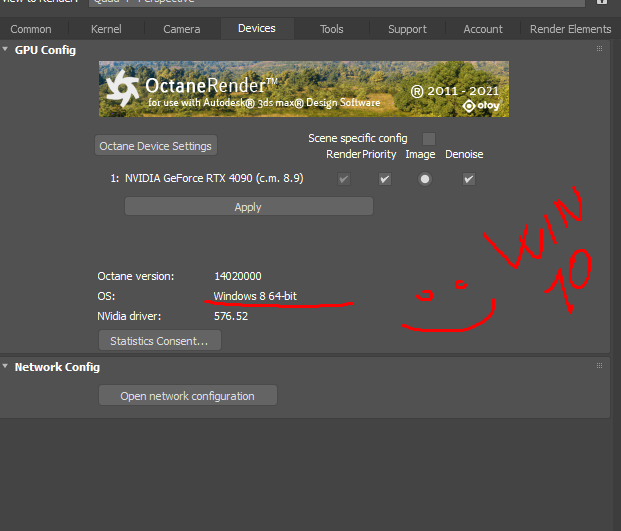Collapse the GPU Config rollout
The height and width of the screenshot is (531, 621).
(x=5, y=49)
